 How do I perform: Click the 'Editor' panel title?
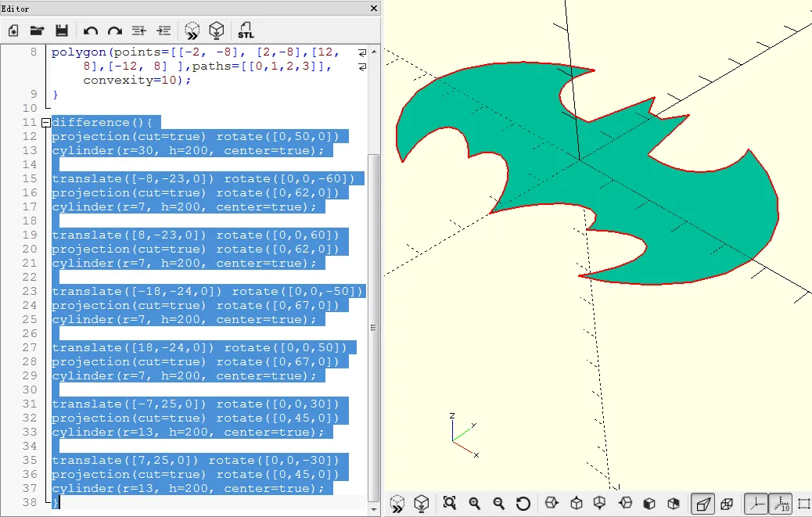[x=15, y=9]
